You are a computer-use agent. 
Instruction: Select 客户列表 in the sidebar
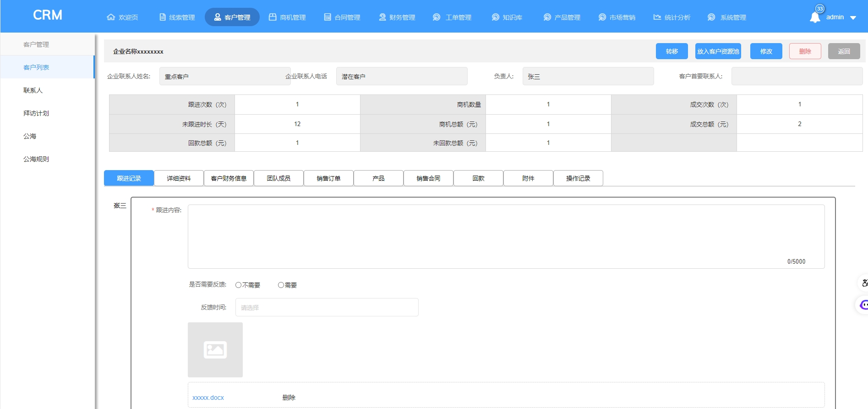tap(47, 67)
